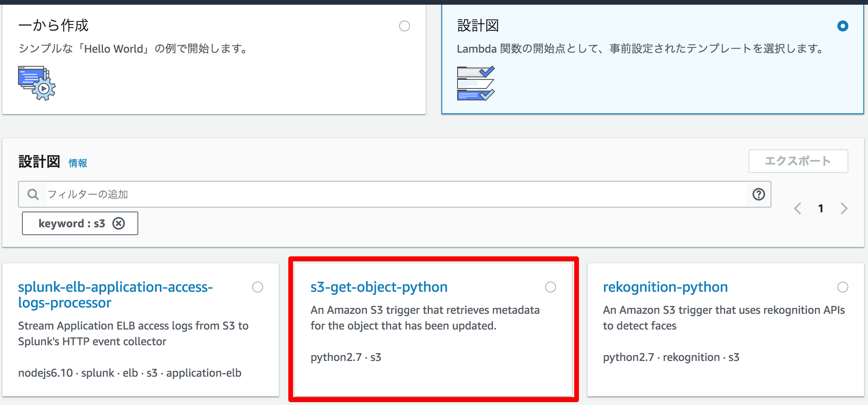Click the 一から作成 card title

click(53, 26)
